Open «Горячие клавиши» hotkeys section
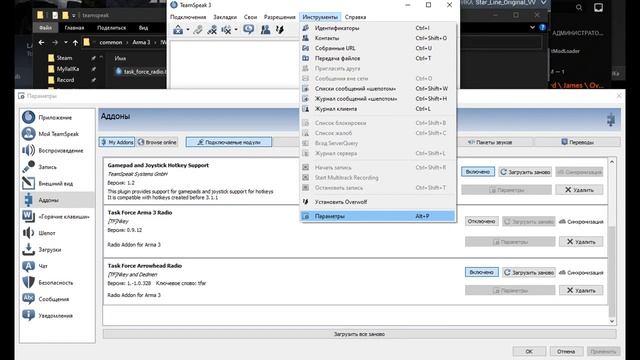Screen dimensions: 640x360 click(57, 217)
